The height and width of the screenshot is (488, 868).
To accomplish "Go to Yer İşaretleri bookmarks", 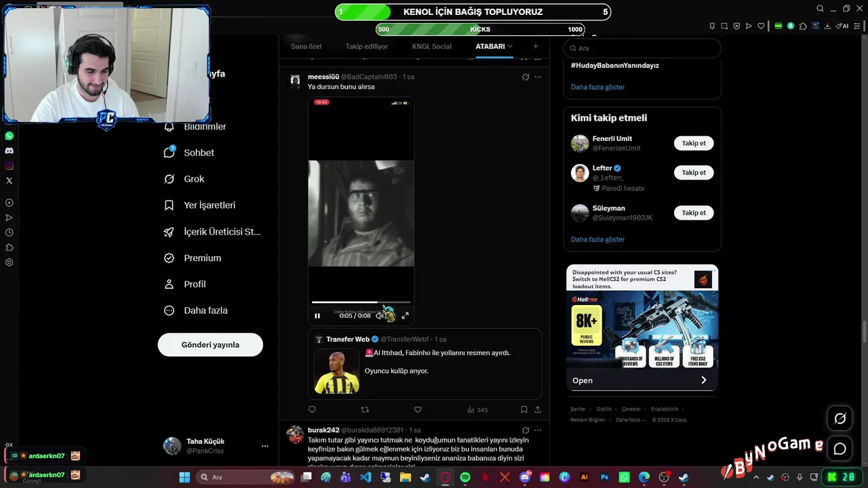I will click(200, 205).
